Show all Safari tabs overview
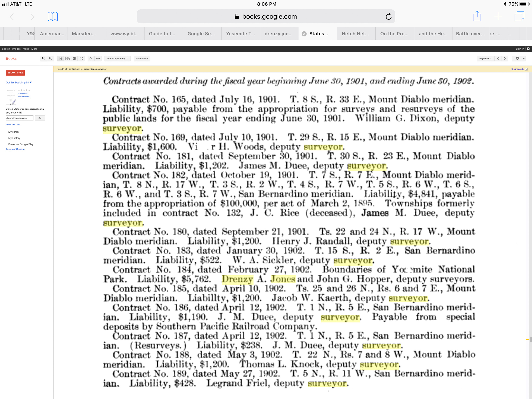Viewport: 532px width, 399px height. [519, 16]
